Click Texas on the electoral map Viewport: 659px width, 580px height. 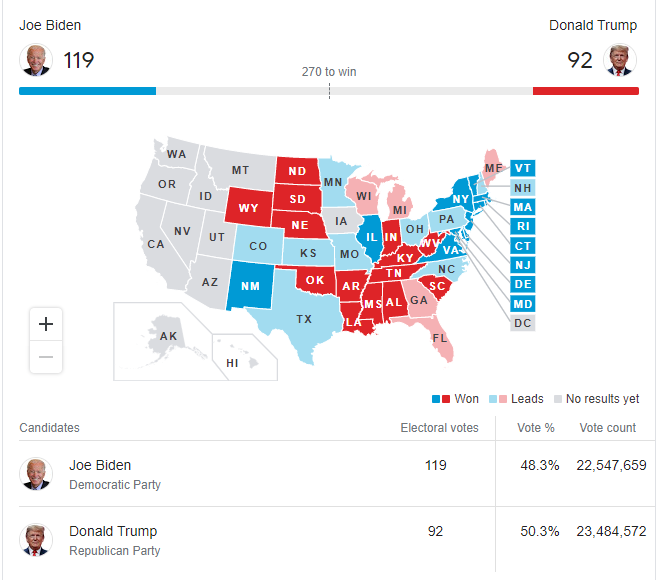click(303, 319)
